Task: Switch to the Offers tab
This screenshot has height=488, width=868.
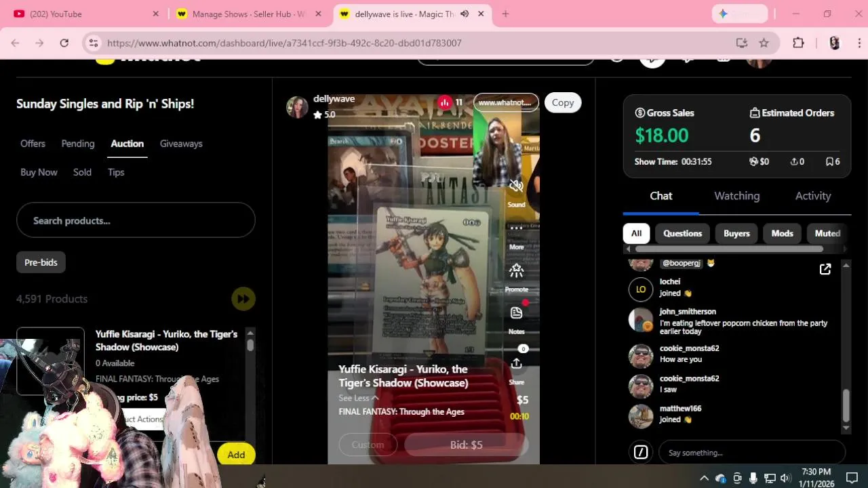Action: point(33,144)
